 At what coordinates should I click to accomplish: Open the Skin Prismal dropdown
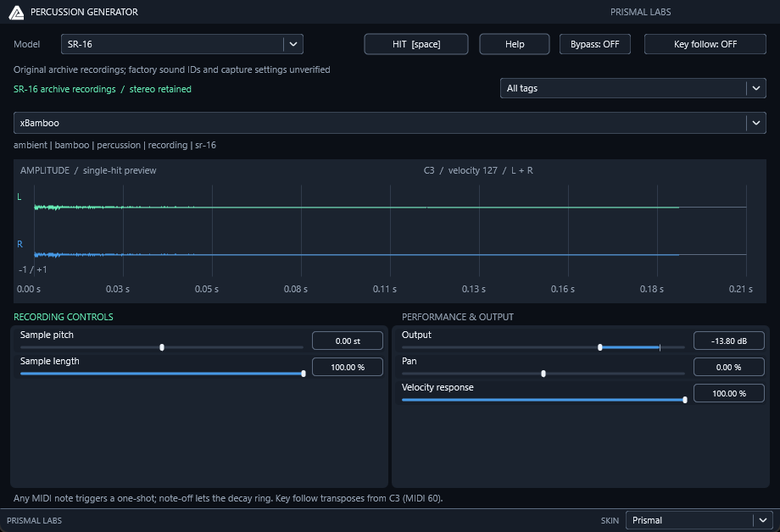699,521
